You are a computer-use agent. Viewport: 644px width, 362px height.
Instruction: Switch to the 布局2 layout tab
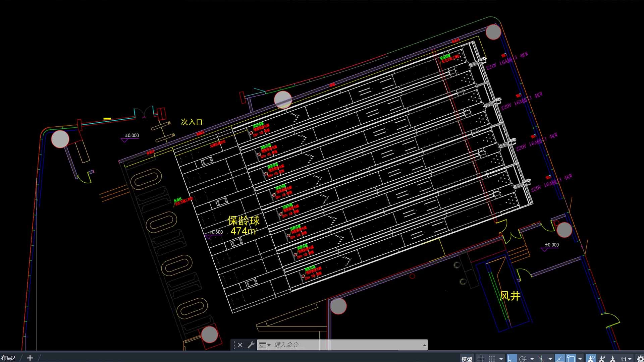click(x=8, y=358)
